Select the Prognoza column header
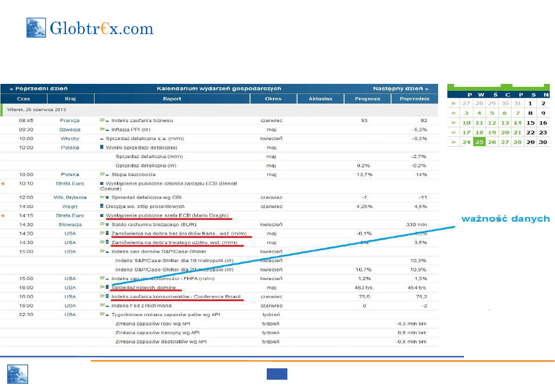Viewport: 555px width, 392px height. 367,99
